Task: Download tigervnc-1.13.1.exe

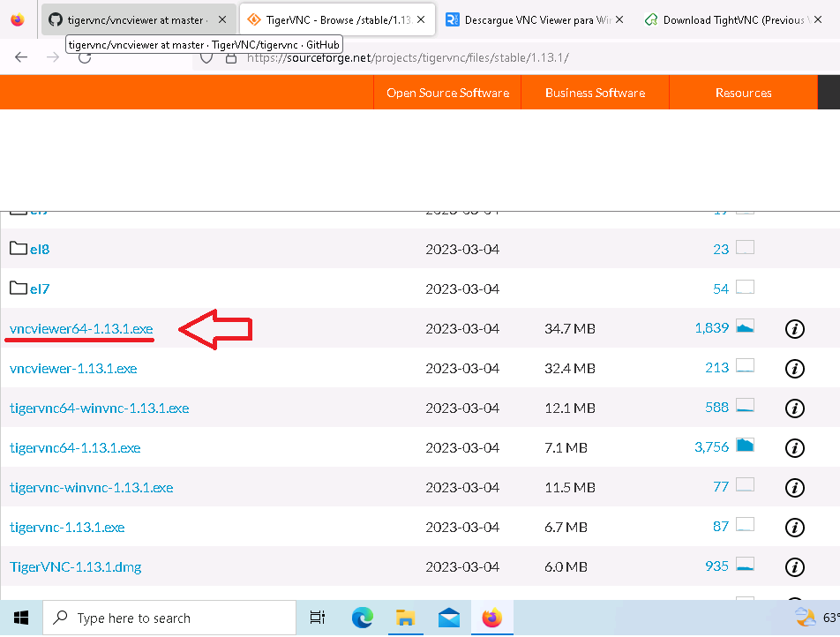Action: [x=67, y=527]
